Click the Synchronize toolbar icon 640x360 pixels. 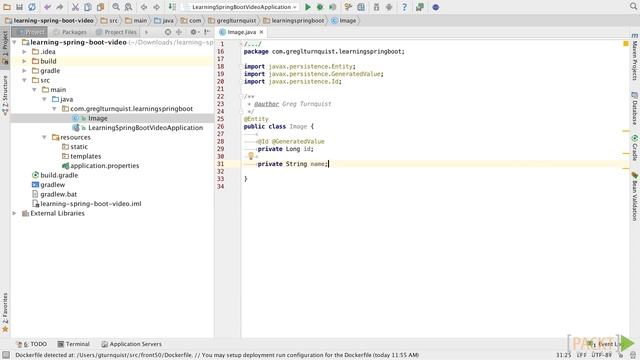(x=32, y=7)
